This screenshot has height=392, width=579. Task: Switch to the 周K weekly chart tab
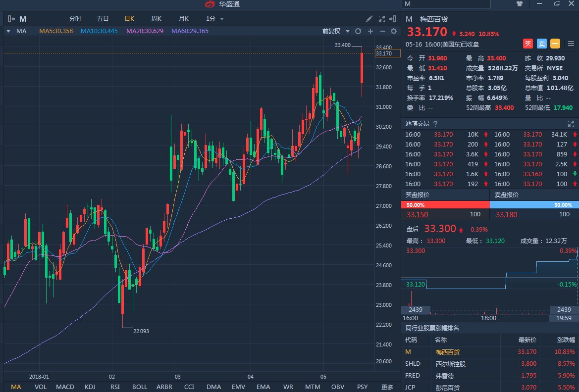pyautogui.click(x=156, y=19)
